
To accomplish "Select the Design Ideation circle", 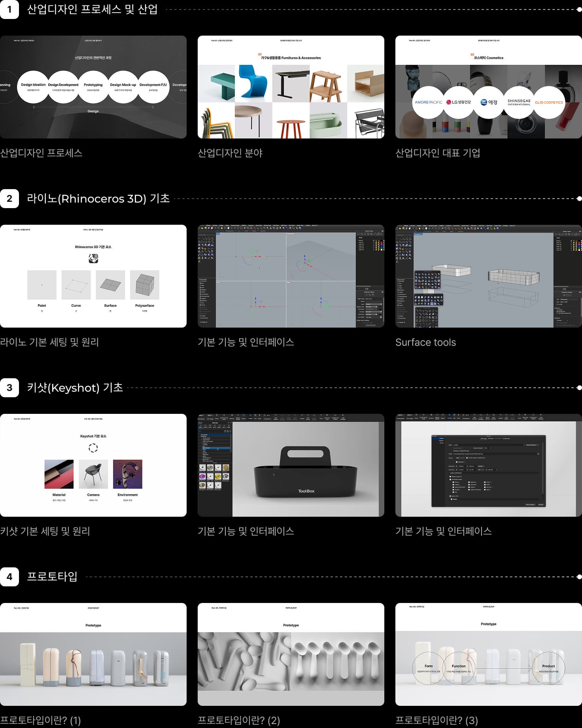I will tap(33, 87).
